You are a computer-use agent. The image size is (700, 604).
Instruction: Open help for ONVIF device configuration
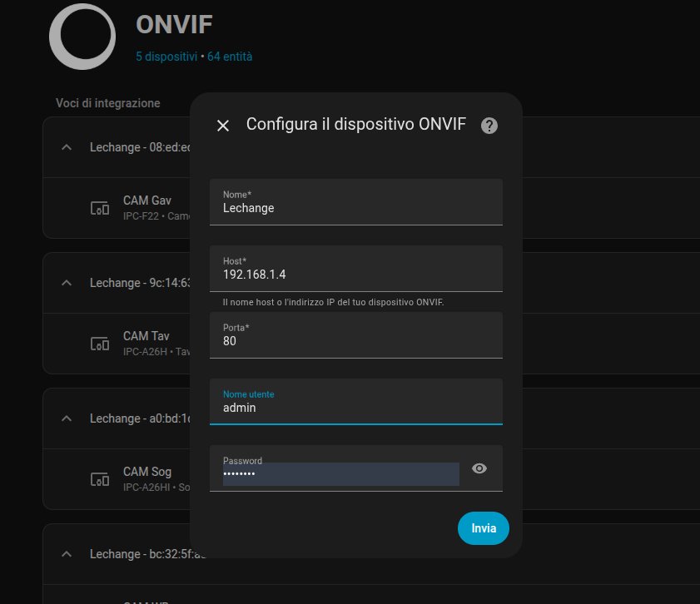point(489,126)
